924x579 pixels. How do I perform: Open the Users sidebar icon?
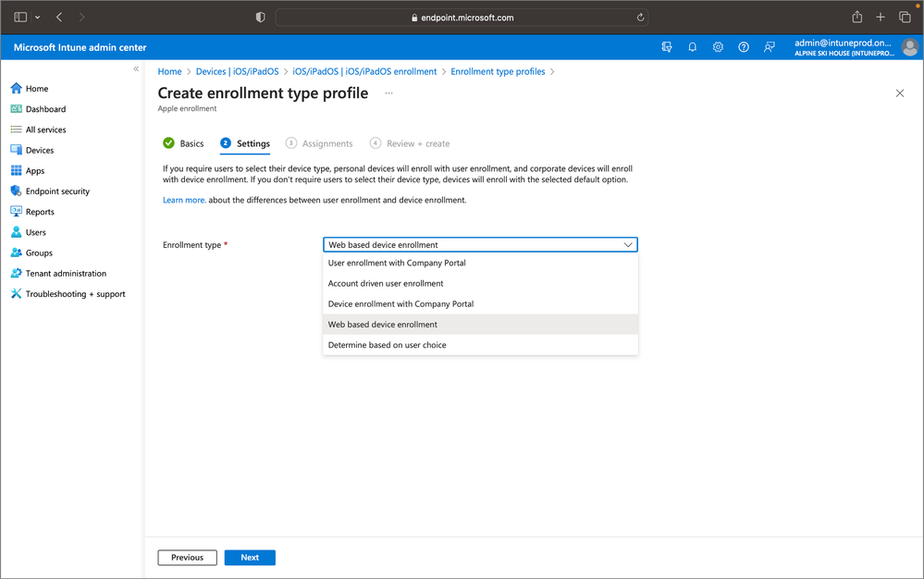pyautogui.click(x=16, y=232)
